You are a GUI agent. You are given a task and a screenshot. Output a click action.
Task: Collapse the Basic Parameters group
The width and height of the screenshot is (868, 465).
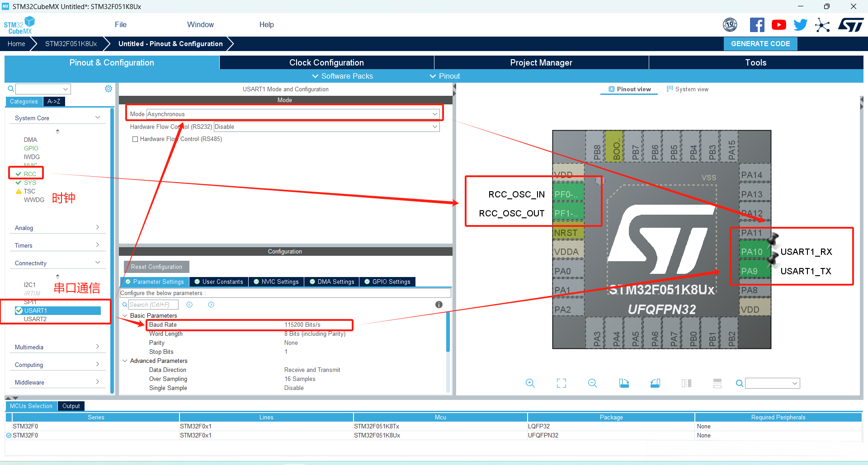[125, 315]
